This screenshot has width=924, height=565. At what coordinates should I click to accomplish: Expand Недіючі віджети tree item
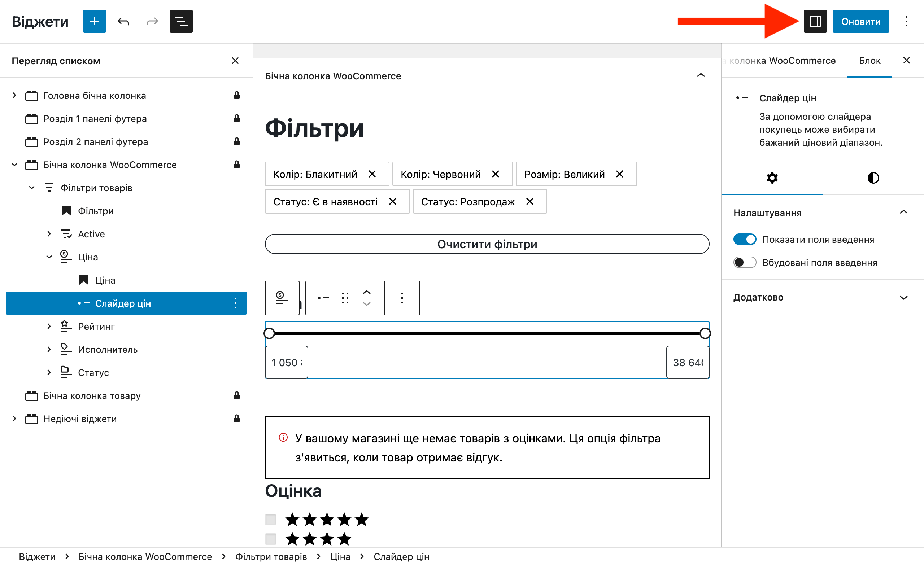14,419
